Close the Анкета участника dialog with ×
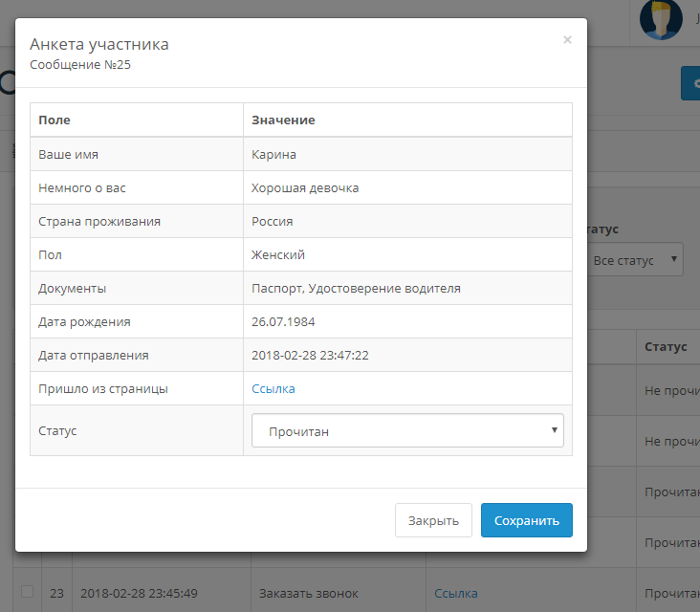The width and height of the screenshot is (700, 612). point(567,40)
